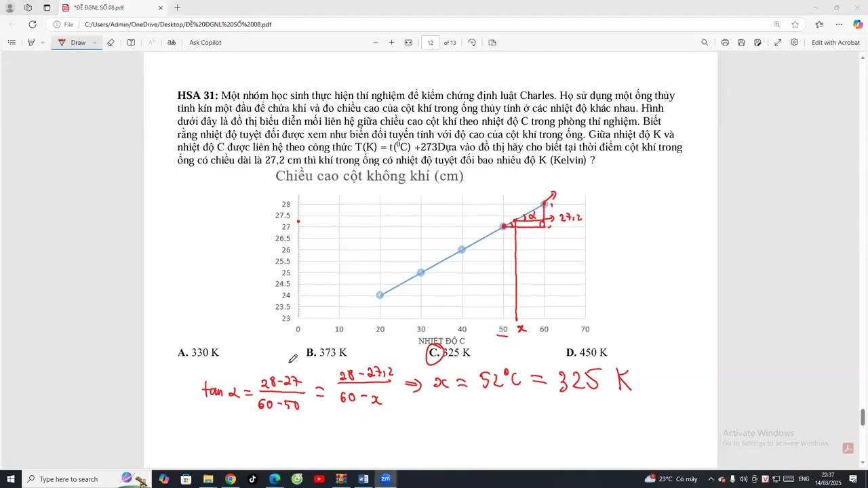This screenshot has height=488, width=868.
Task: Switch to Microsoft Edge in taskbar
Action: tap(275, 479)
